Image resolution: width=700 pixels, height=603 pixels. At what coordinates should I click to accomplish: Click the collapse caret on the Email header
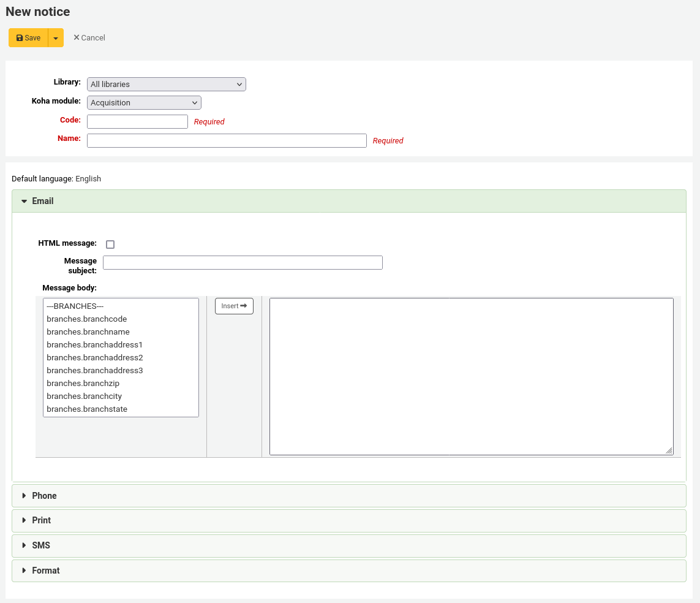(23, 201)
